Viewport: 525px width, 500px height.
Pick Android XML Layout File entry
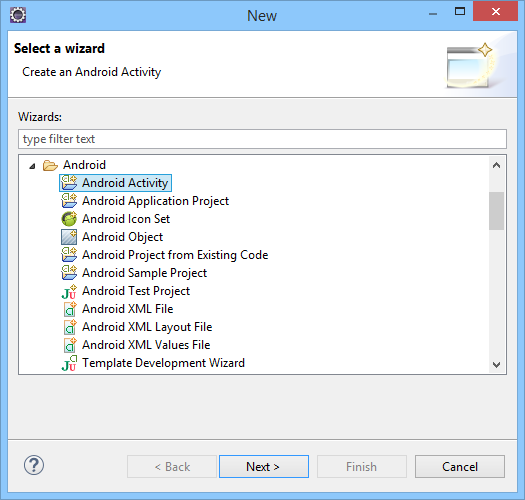(x=147, y=327)
